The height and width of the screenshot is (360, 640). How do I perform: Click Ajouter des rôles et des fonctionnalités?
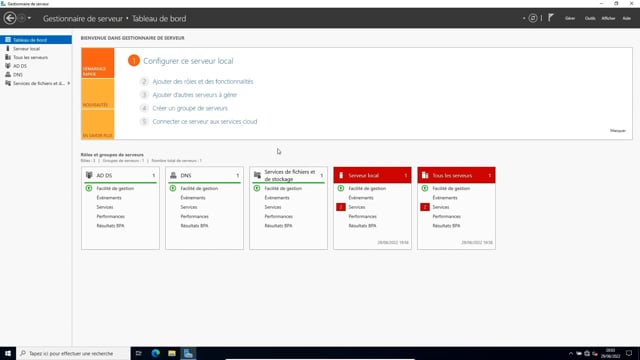coord(203,82)
